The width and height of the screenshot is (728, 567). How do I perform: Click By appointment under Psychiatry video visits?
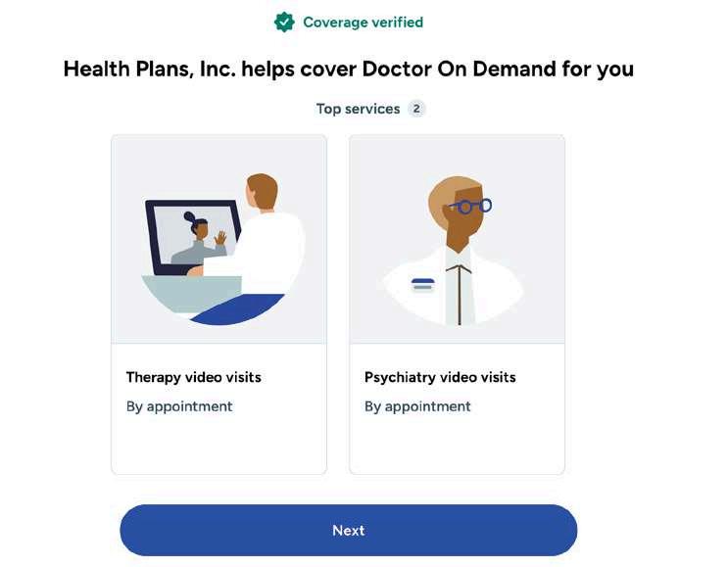tap(417, 406)
